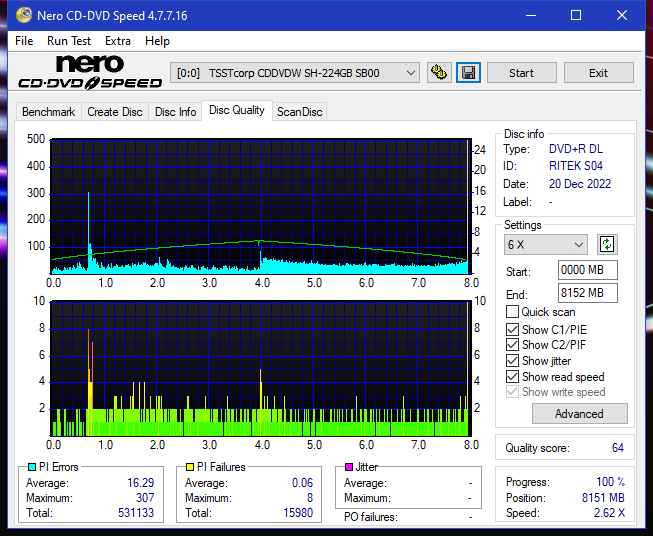Switch to the ScanDisc tab
This screenshot has height=536, width=653.
(x=299, y=112)
